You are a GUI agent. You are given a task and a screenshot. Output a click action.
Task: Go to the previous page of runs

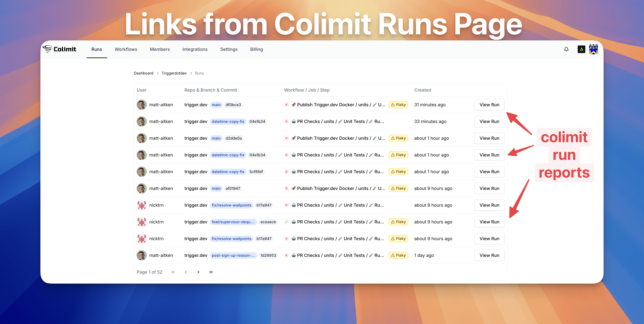(186, 272)
